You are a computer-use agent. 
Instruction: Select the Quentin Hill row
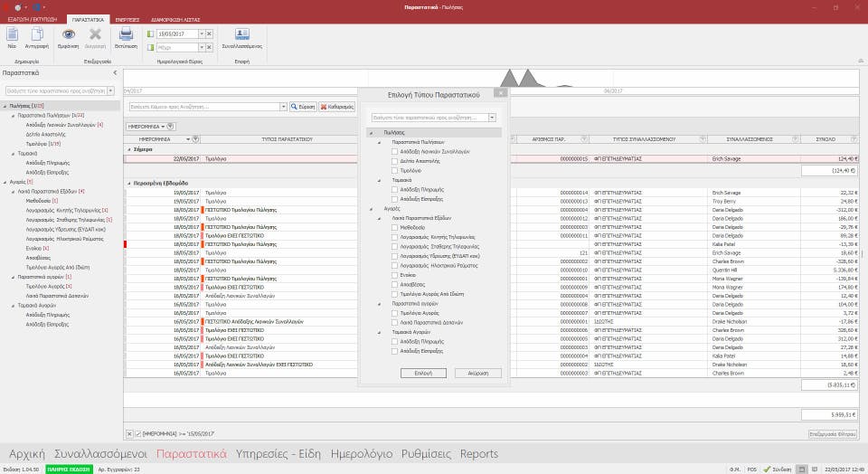point(491,270)
